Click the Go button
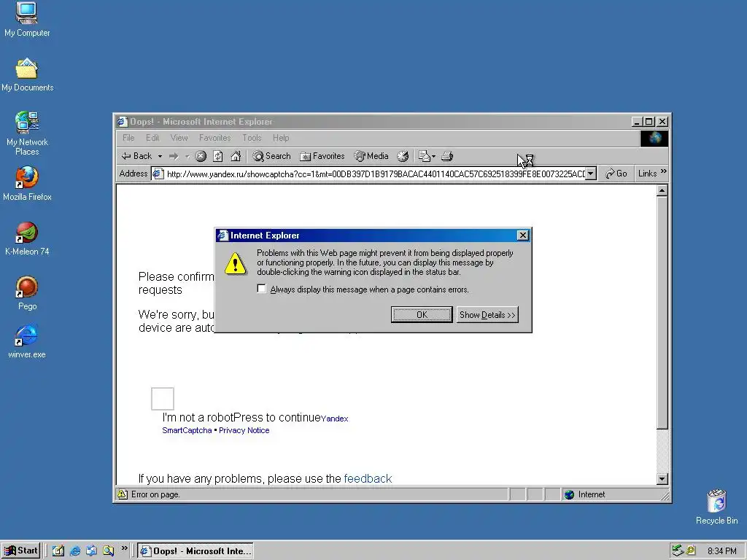This screenshot has width=747, height=560. pyautogui.click(x=616, y=174)
